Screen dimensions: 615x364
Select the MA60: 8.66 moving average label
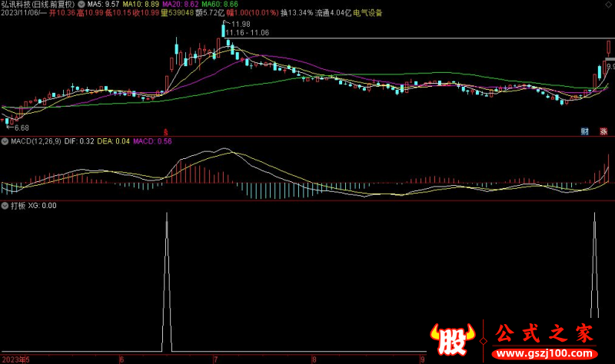pyautogui.click(x=220, y=5)
